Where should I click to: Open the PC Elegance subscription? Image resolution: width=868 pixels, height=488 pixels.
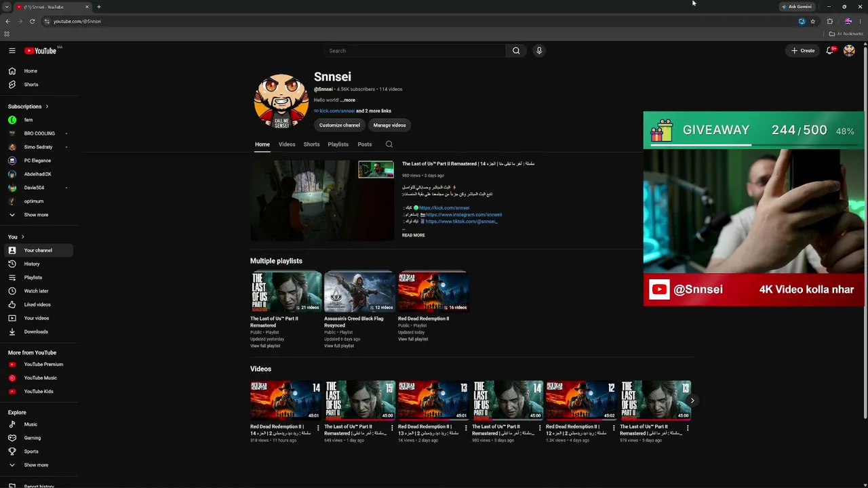tap(37, 161)
